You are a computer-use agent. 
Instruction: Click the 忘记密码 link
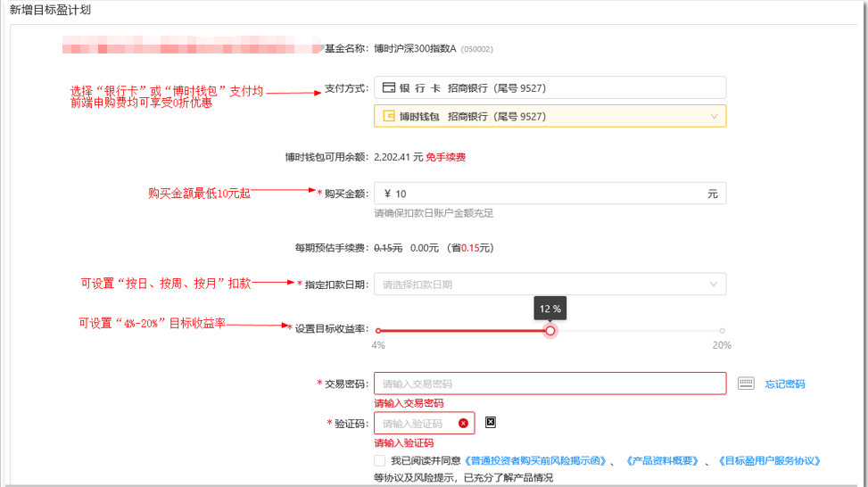coord(784,384)
